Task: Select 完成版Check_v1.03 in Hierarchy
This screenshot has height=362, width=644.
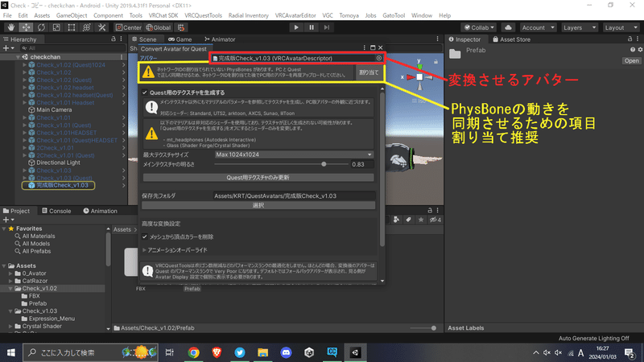Action: pyautogui.click(x=62, y=185)
